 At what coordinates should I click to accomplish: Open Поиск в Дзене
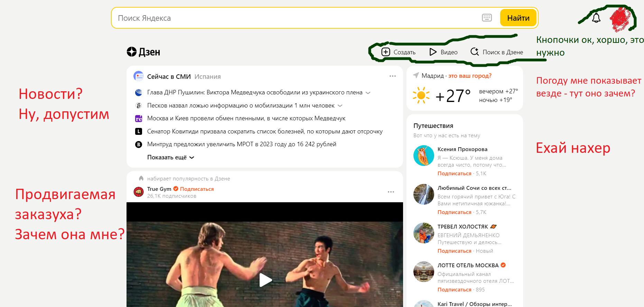coord(497,52)
